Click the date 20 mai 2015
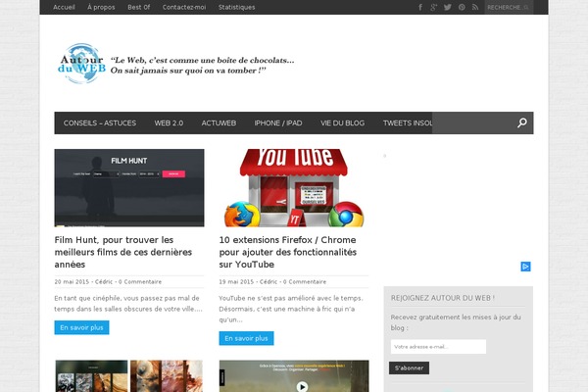 point(72,281)
